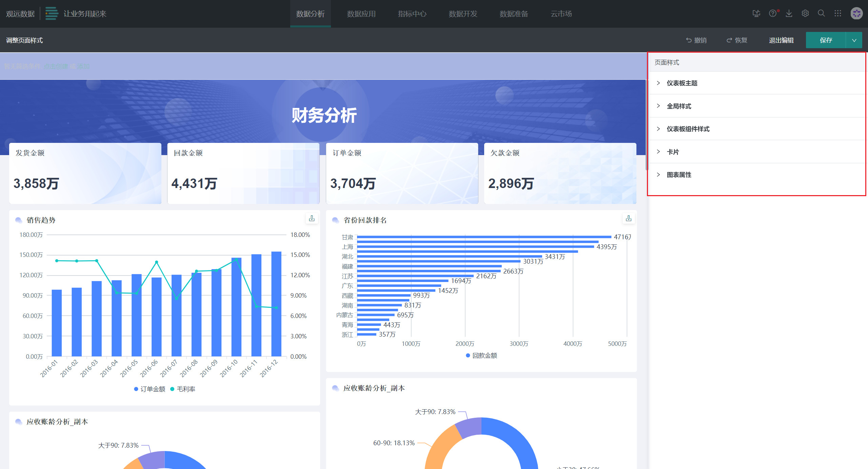Click the 发货金额 KPI card
The width and height of the screenshot is (868, 469).
(85, 173)
